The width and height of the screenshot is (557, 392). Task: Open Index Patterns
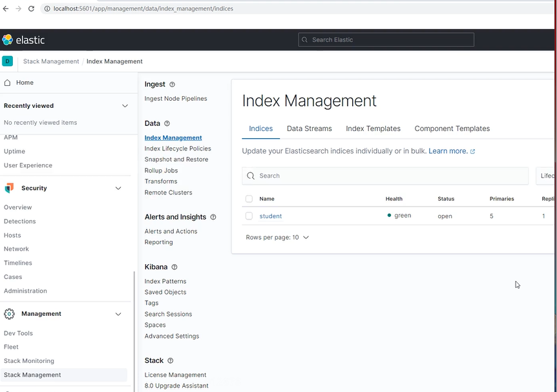(x=165, y=281)
